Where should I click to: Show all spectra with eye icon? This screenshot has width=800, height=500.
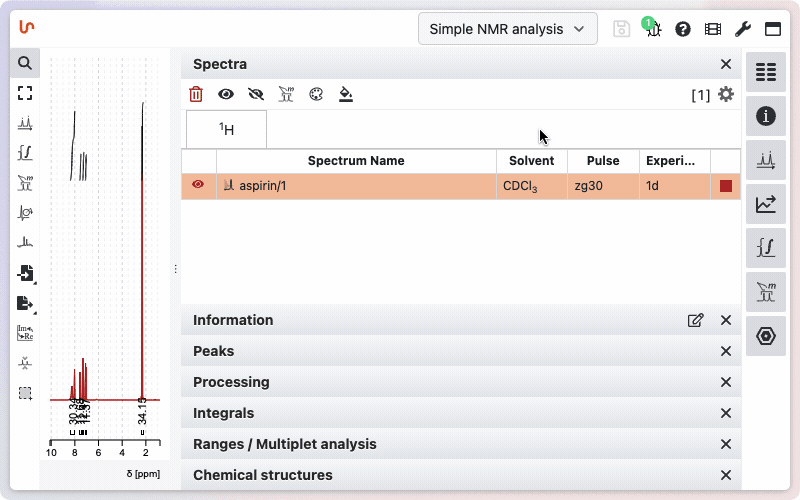pos(226,95)
